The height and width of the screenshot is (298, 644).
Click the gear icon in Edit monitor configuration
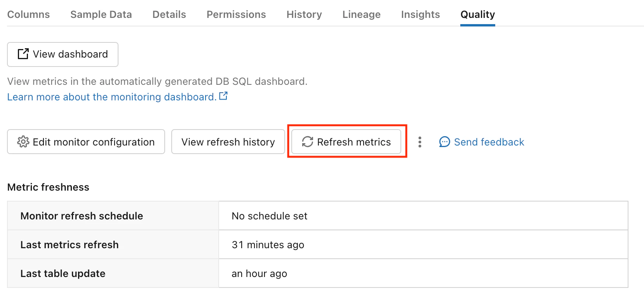coord(23,142)
